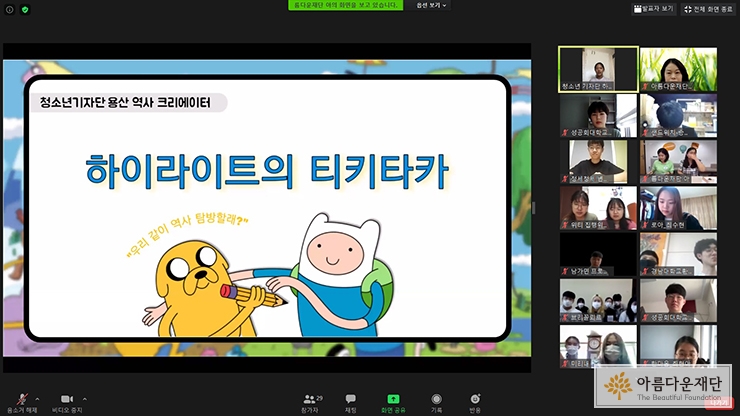Open the 옵션 보기 view options dropdown

pyautogui.click(x=431, y=5)
